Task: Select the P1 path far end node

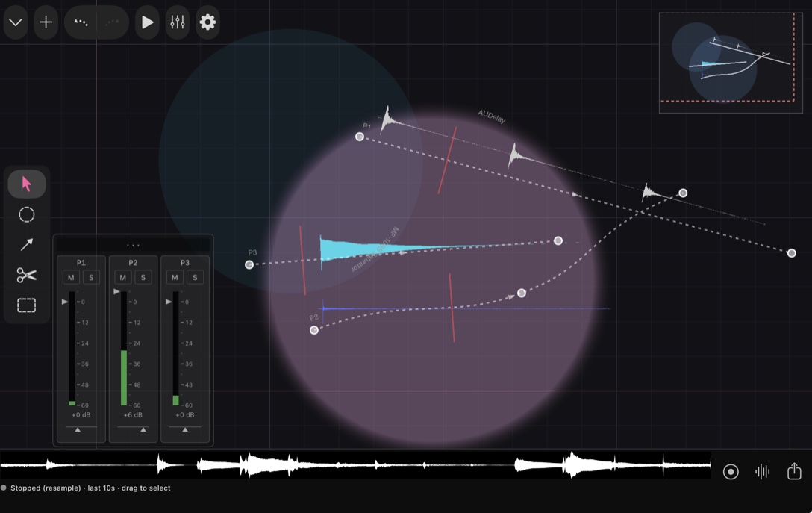Action: [x=792, y=253]
